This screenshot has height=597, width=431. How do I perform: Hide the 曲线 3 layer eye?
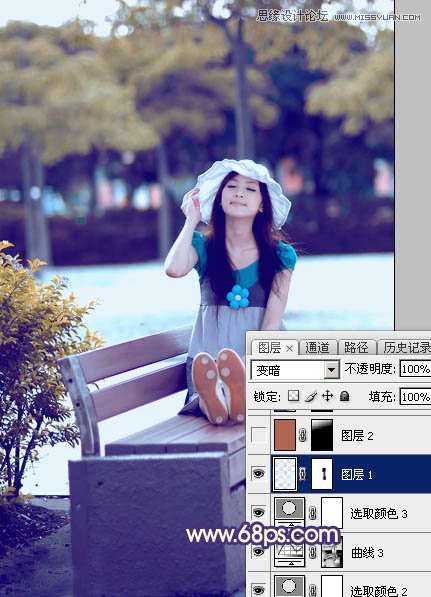pyautogui.click(x=259, y=552)
